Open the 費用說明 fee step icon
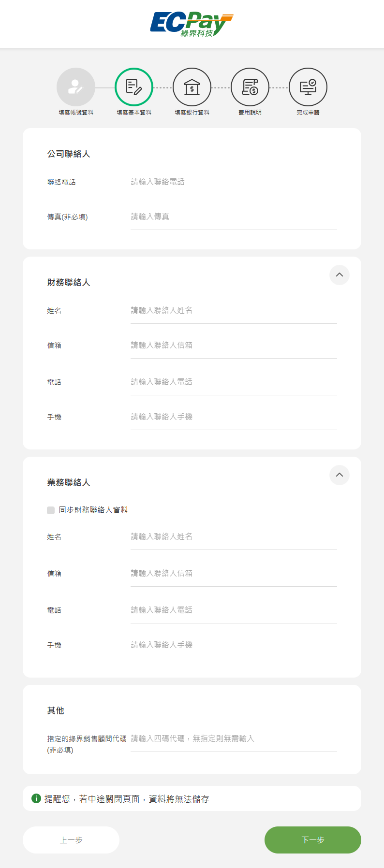Viewport: 384px width, 868px height. coord(250,87)
